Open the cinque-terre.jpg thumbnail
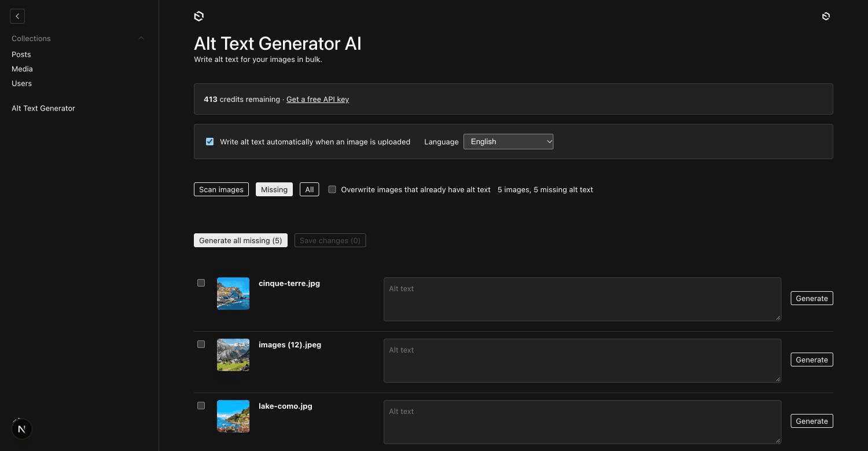Image resolution: width=868 pixels, height=451 pixels. pos(233,294)
